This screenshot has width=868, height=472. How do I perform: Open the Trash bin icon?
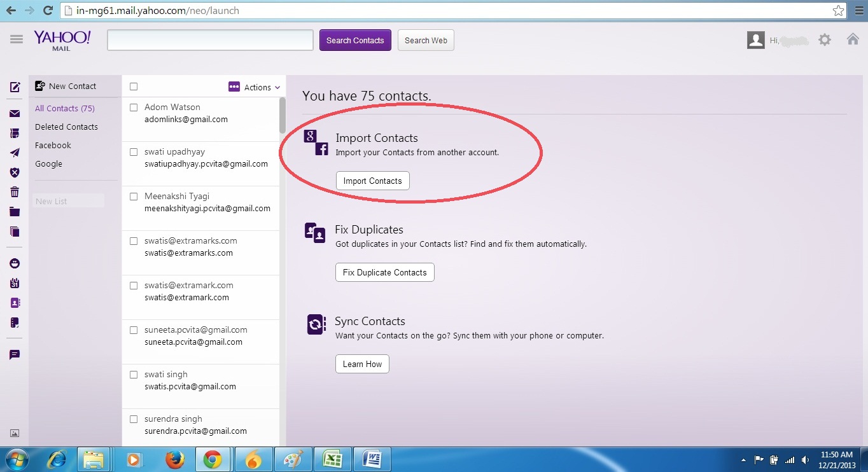[14, 191]
